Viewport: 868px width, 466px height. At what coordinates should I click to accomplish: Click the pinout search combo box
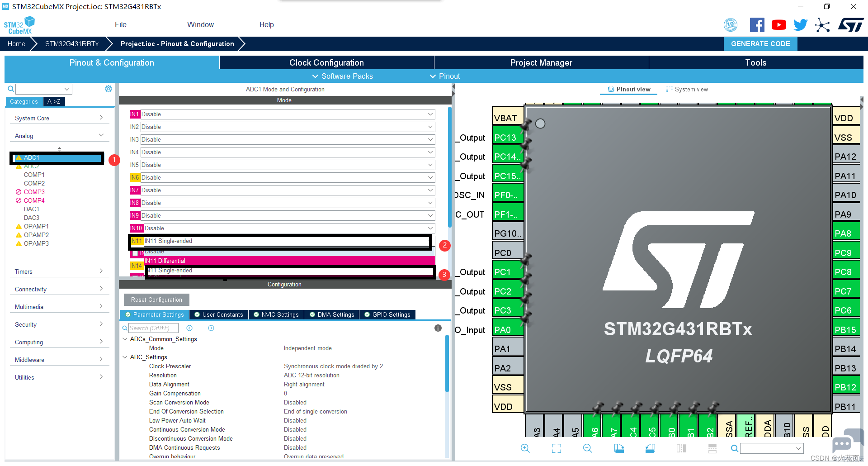coord(772,448)
